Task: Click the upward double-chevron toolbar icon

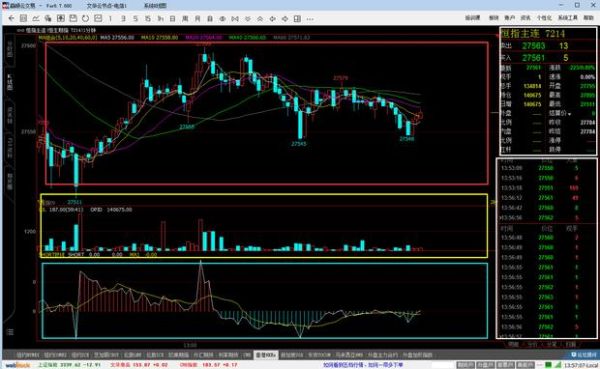Action: point(260,18)
